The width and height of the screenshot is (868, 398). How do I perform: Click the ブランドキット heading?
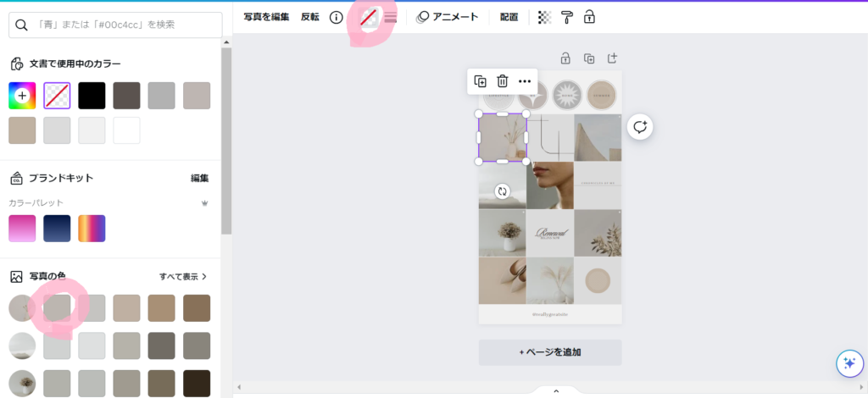(x=61, y=178)
